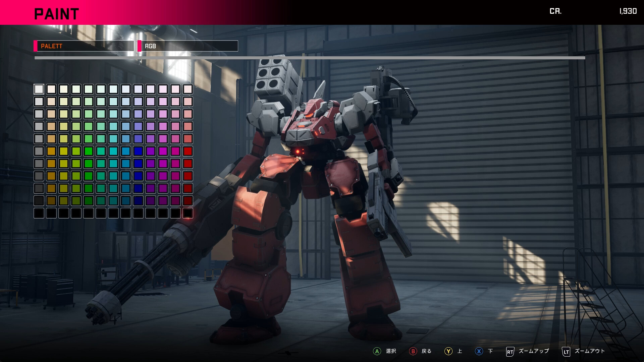
Task: Pick the bright green swatch in sixth row
Action: (x=89, y=151)
